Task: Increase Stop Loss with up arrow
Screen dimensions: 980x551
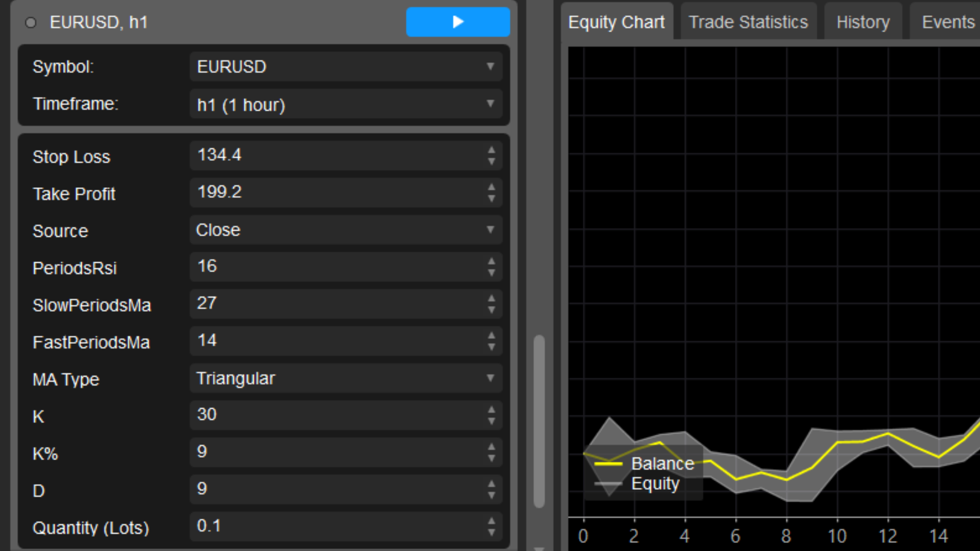Action: pos(491,150)
